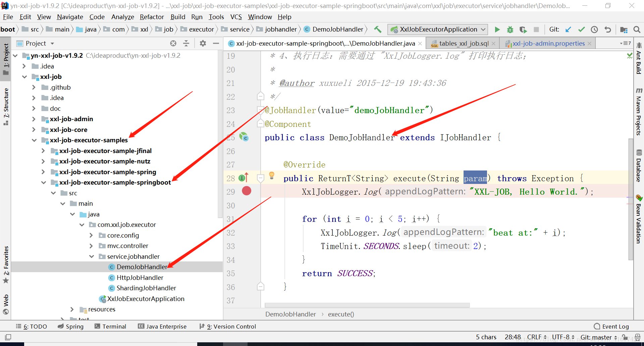Screen dimensions: 644x346
Task: Toggle the Structure tool window
Action: coord(6,106)
